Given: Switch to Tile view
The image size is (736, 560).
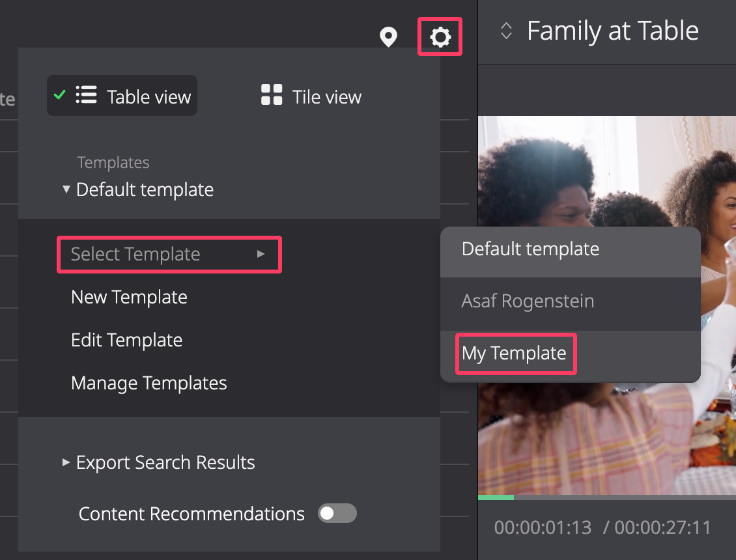Looking at the screenshot, I should click(x=311, y=96).
